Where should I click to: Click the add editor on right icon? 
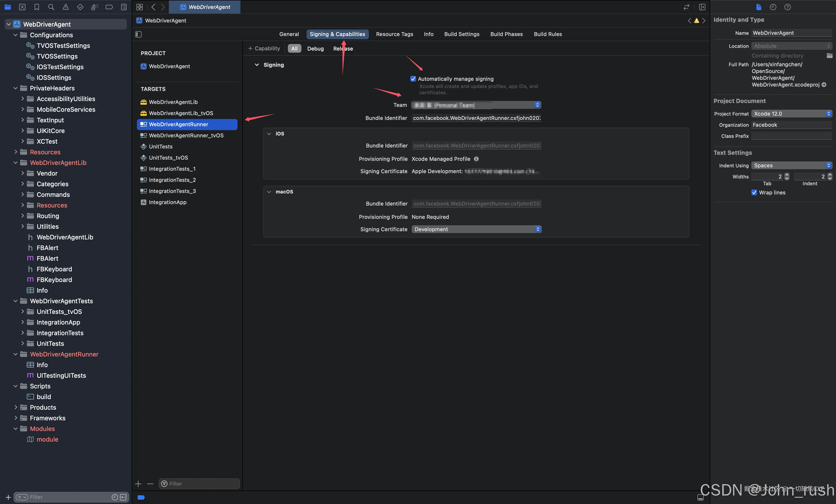point(702,7)
